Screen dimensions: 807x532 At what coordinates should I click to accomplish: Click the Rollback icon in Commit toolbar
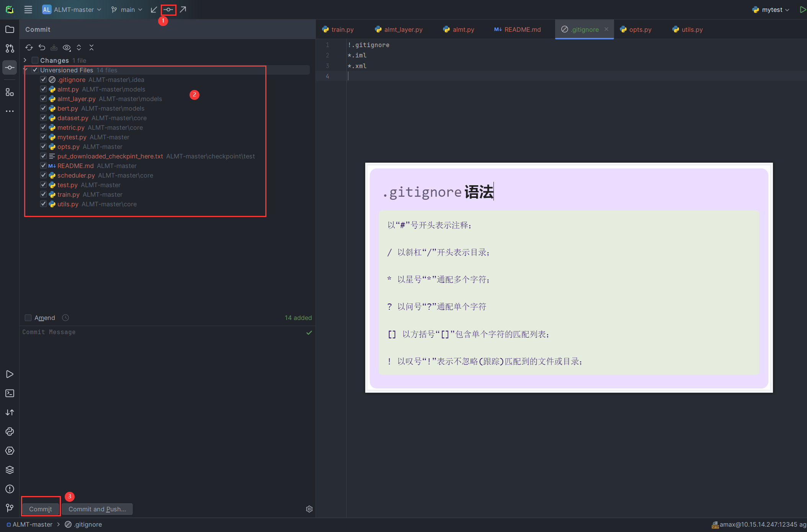coord(42,47)
